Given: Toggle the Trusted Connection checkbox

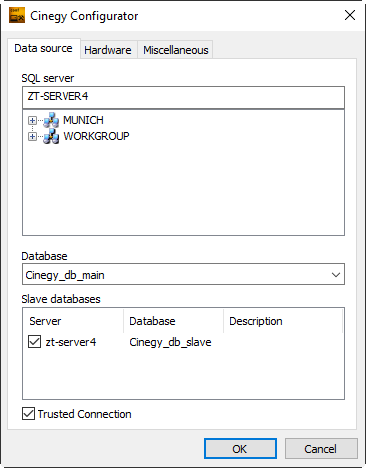Looking at the screenshot, I should coord(28,414).
